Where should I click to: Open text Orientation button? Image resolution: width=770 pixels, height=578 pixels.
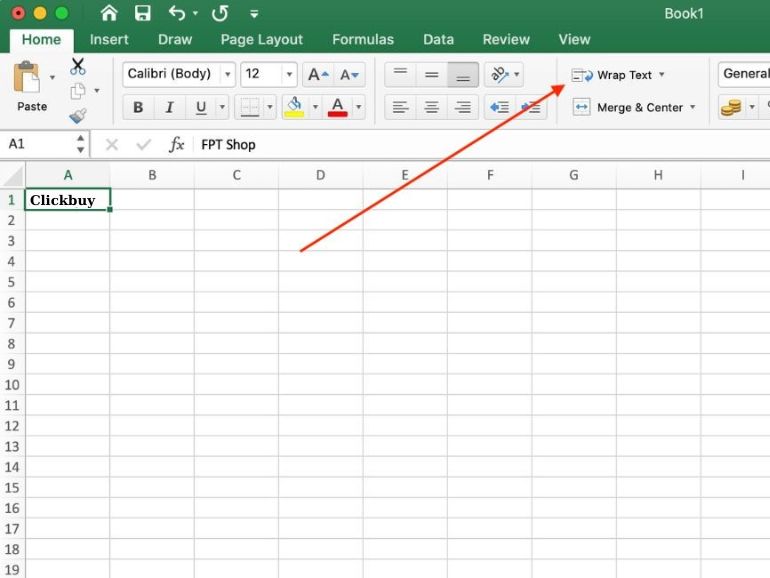504,75
